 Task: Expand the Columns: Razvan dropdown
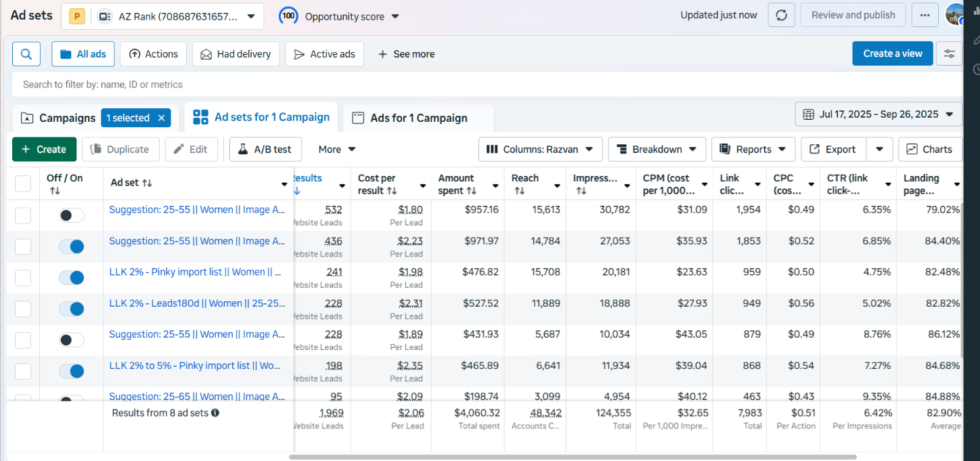[x=540, y=149]
